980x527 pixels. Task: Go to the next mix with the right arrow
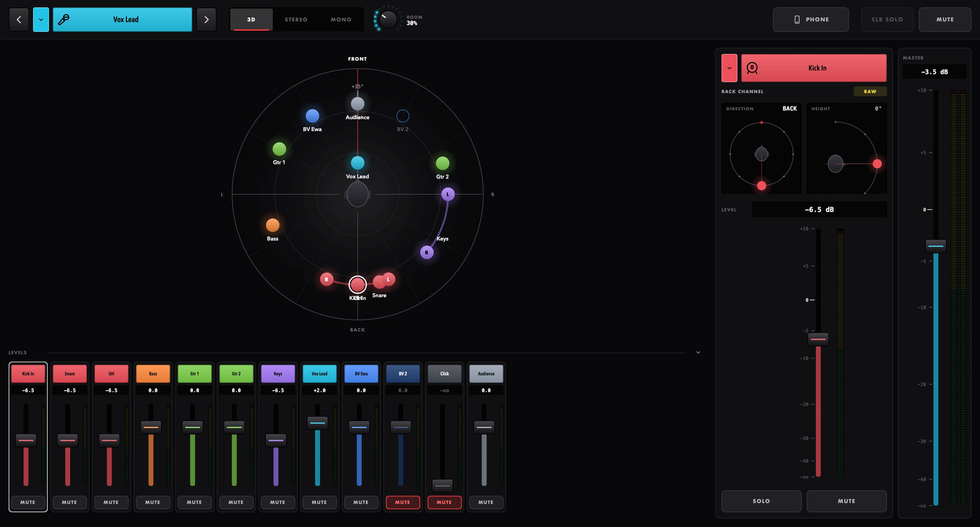(x=206, y=19)
